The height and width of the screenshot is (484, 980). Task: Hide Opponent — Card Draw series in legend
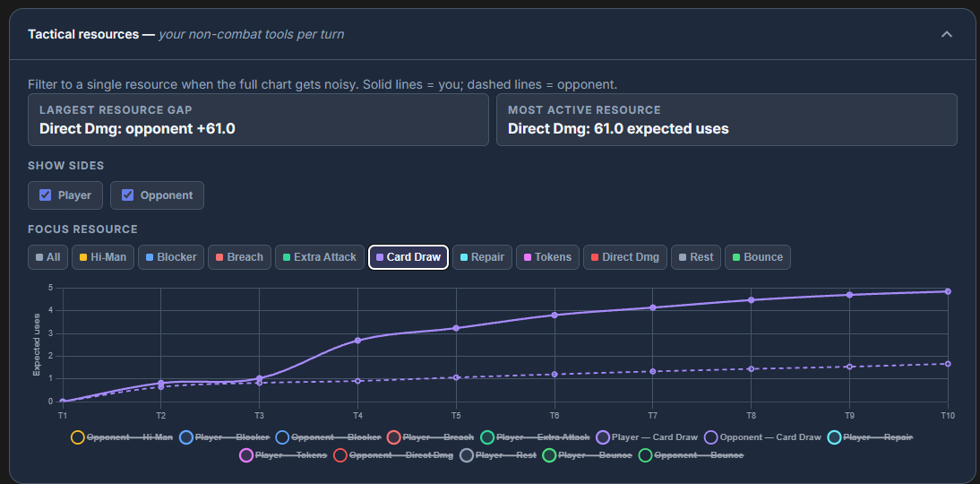click(763, 437)
